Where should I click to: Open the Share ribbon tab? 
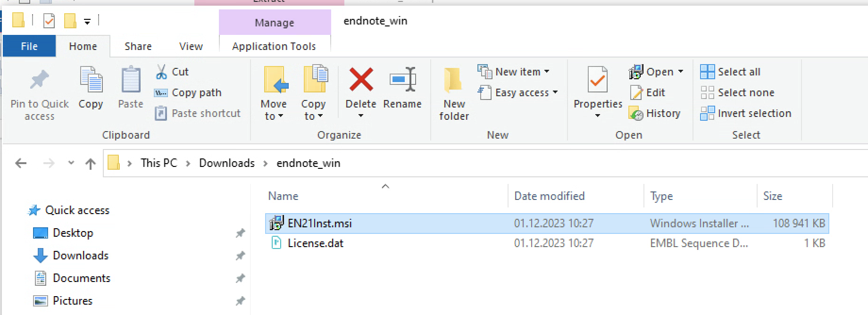click(x=138, y=46)
